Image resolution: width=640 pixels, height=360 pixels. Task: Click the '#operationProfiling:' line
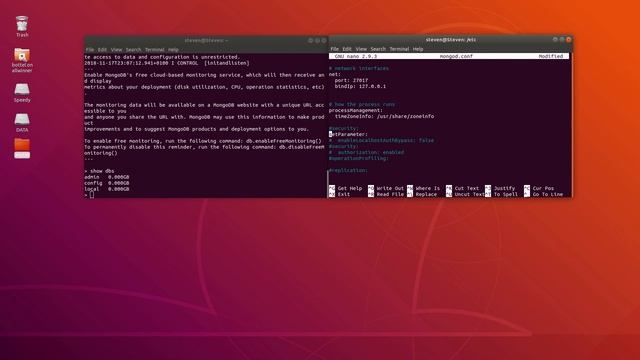coord(359,158)
